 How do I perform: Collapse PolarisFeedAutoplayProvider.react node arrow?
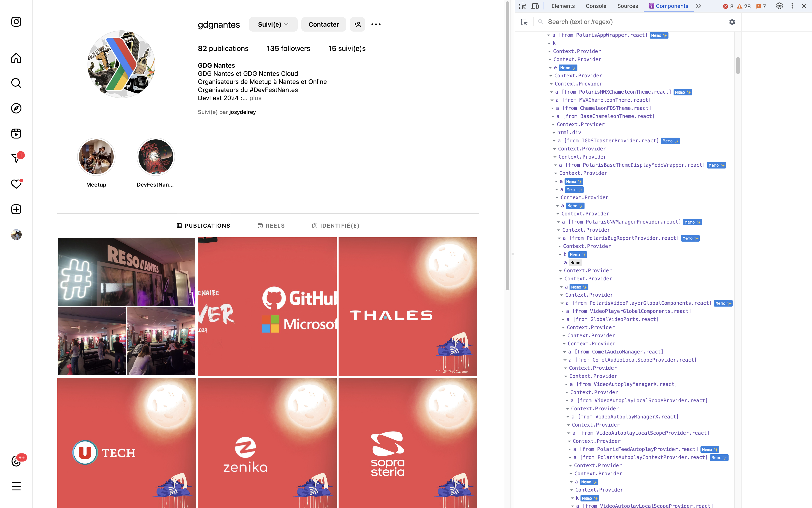coord(570,449)
